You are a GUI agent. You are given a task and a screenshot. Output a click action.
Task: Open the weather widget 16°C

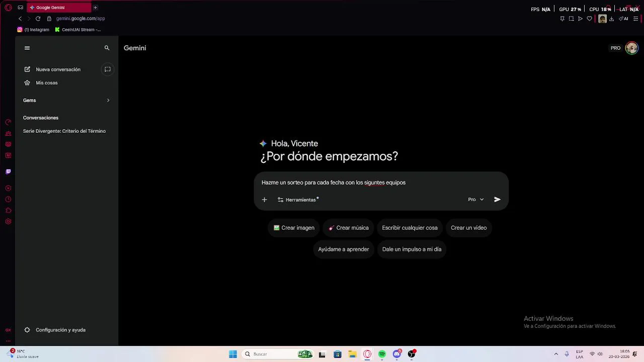(23, 354)
